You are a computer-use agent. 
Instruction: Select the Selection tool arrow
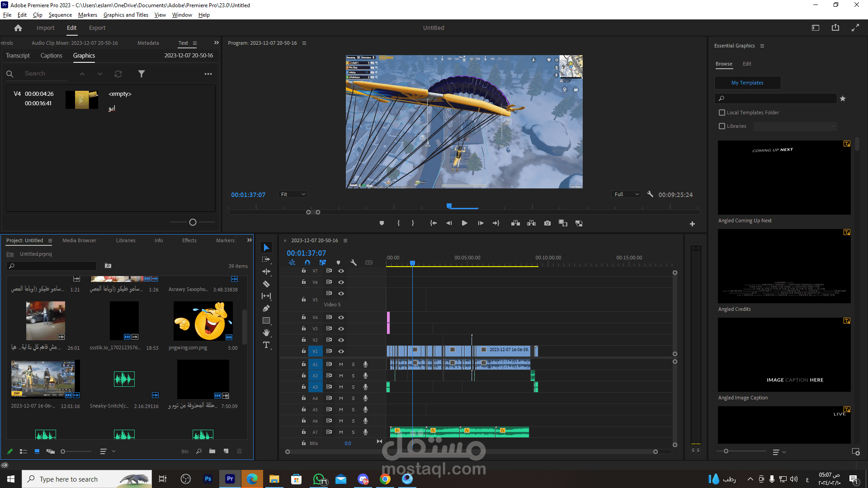coord(266,248)
